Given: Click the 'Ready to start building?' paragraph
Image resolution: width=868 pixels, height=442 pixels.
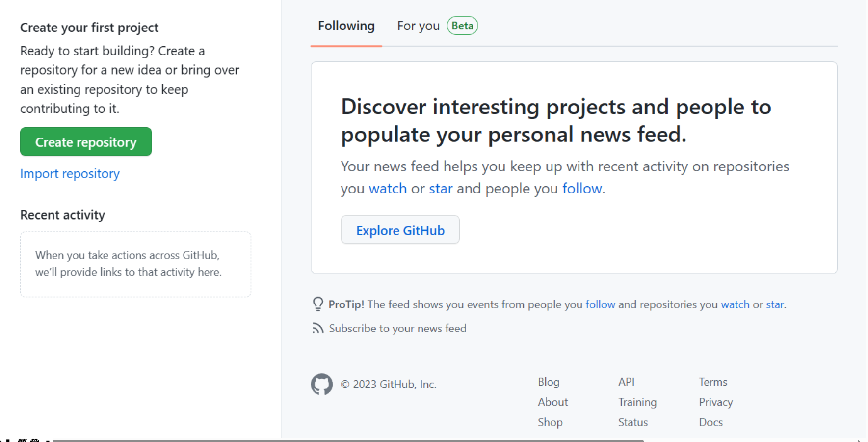Looking at the screenshot, I should pyautogui.click(x=130, y=80).
